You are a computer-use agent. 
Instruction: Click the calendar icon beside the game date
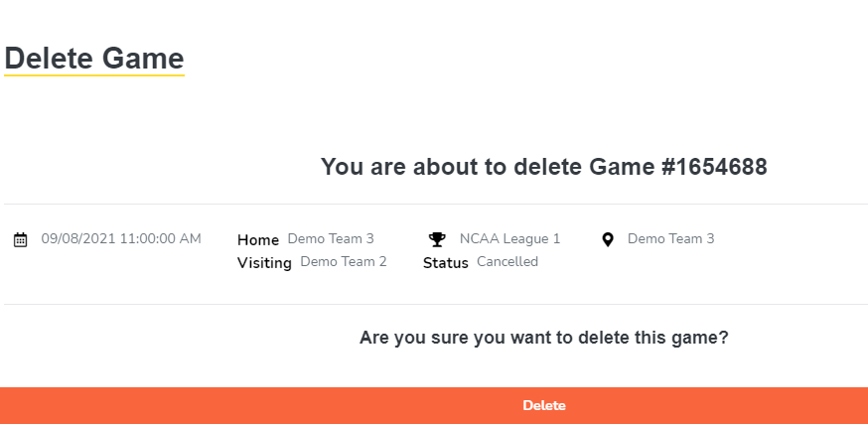coord(20,239)
